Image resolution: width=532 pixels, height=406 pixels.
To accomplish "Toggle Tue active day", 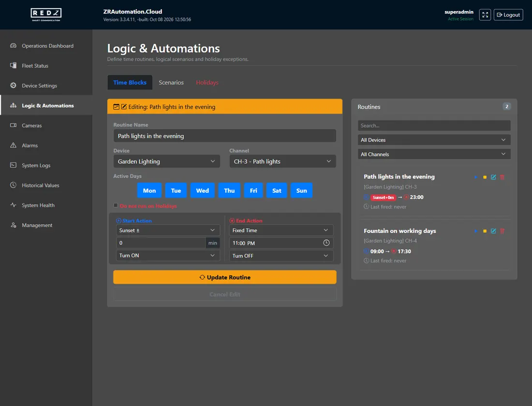I will 176,190.
